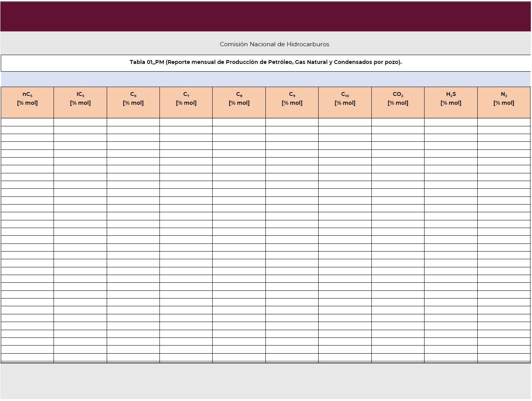
Task: Click first empty cell under nC5 header
Action: pos(27,122)
